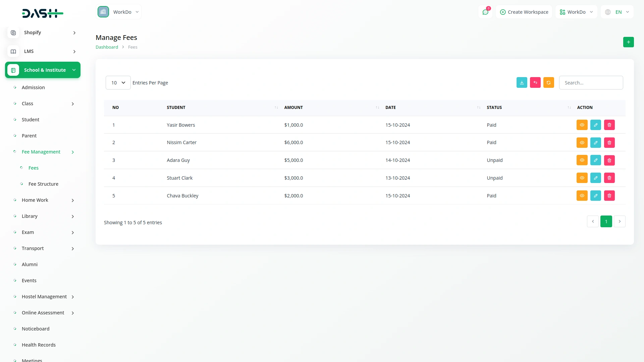This screenshot has height=362, width=644.
Task: Open the EN language dropdown
Action: tap(618, 12)
